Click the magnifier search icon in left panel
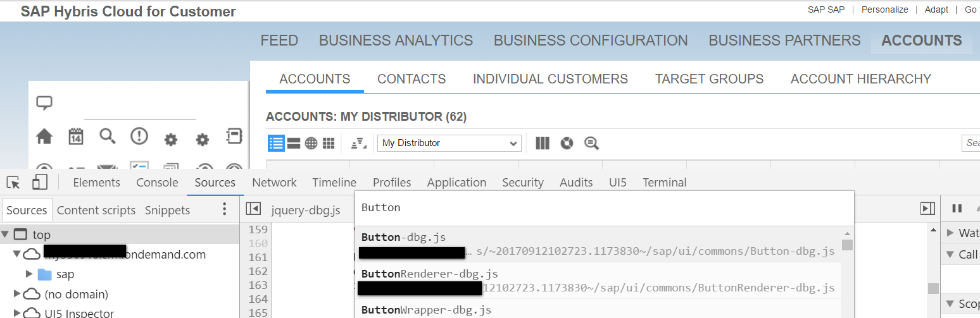The width and height of the screenshot is (980, 318). pyautogui.click(x=108, y=136)
